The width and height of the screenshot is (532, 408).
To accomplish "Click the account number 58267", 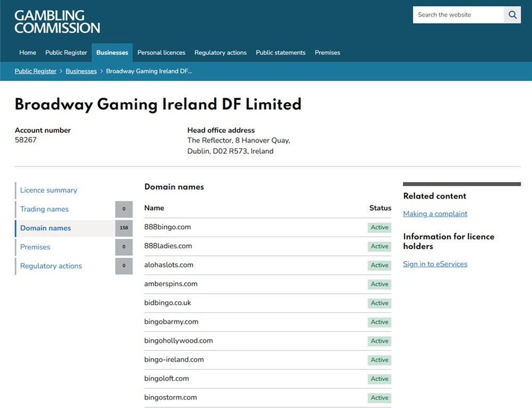I will click(x=26, y=140).
